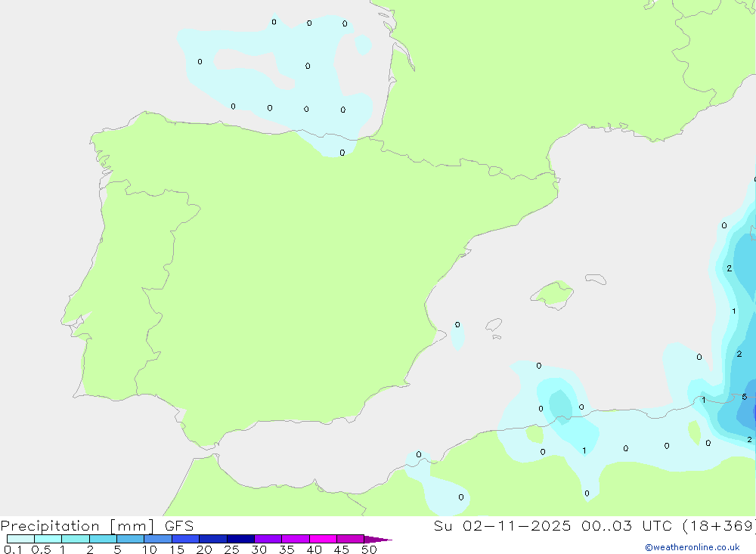Click the '25' legend scale label
The height and width of the screenshot is (554, 756).
point(232,549)
